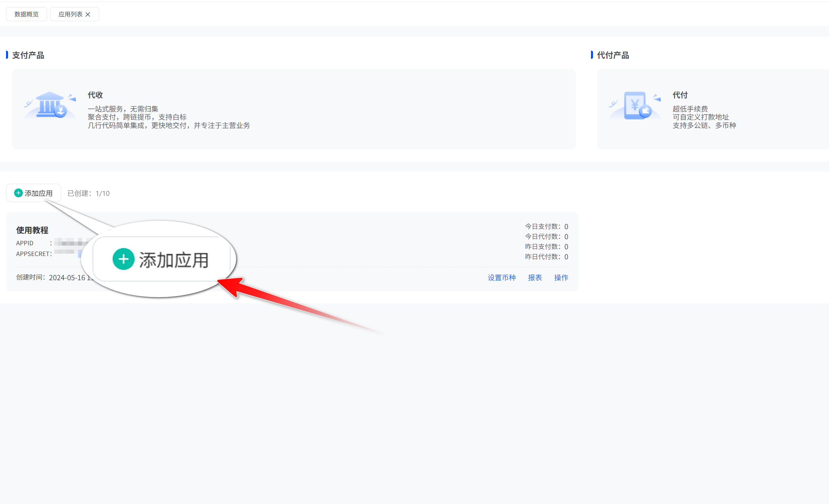Click the 已创建 1/10 counter text

88,193
